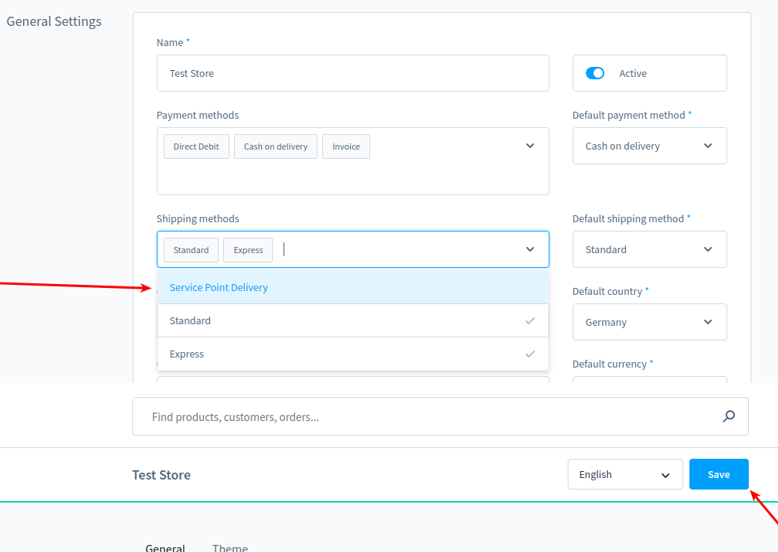Click the Shipping methods label

pyautogui.click(x=197, y=219)
